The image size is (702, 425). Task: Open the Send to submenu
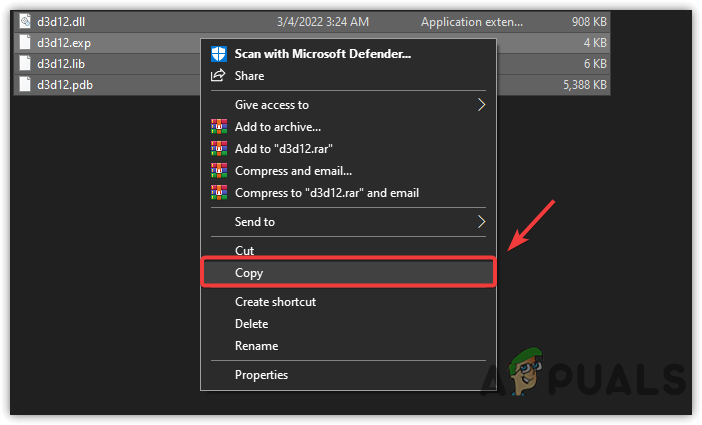tap(348, 222)
